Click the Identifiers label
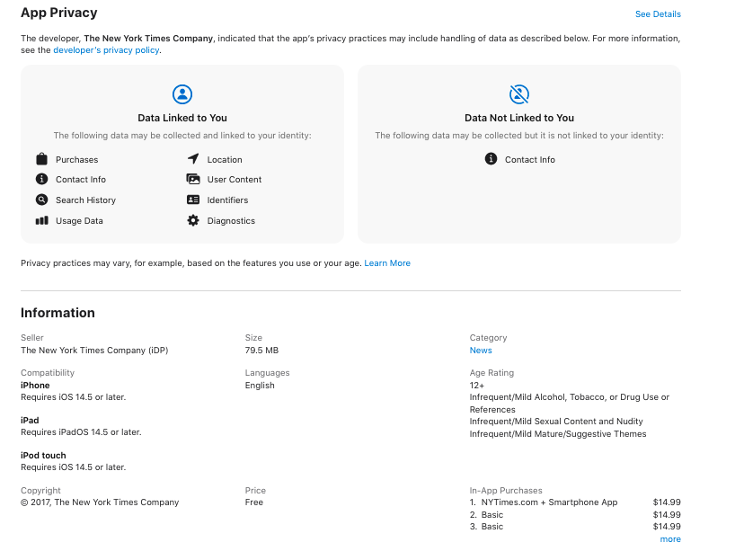Viewport: 735px width, 560px height. click(x=227, y=200)
